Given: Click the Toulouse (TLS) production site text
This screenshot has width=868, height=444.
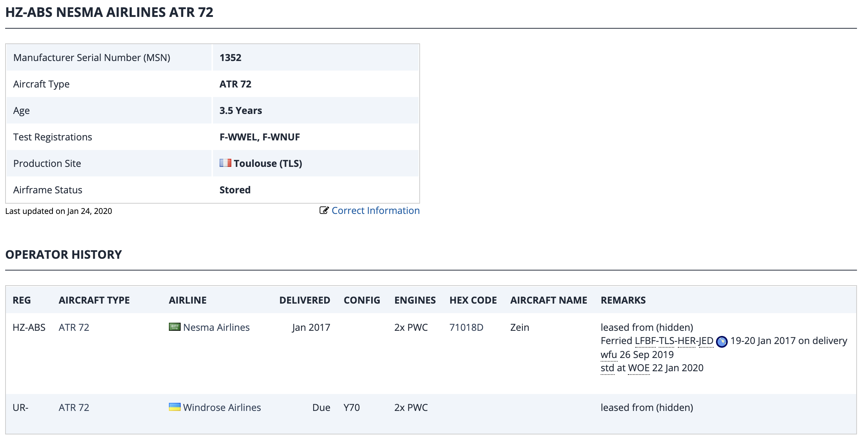Looking at the screenshot, I should click(x=268, y=164).
